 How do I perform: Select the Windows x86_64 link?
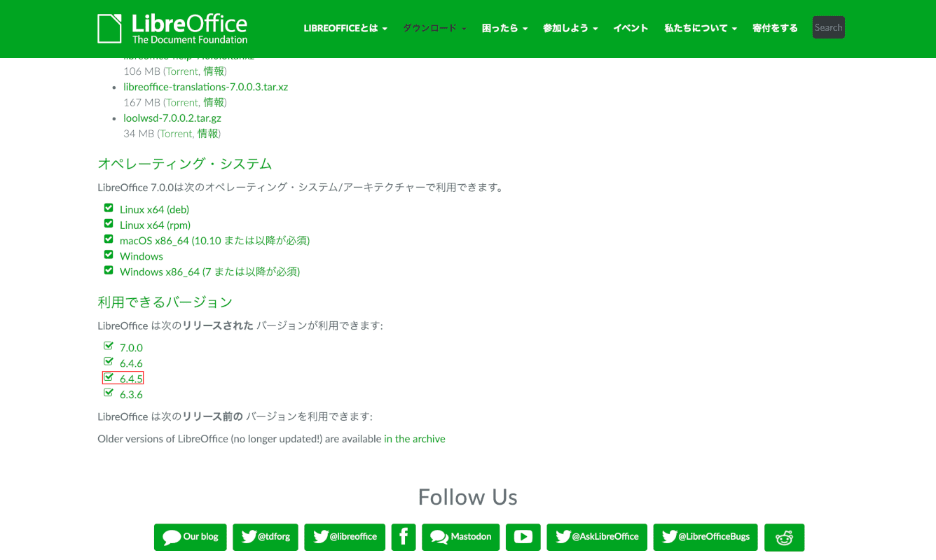(209, 272)
